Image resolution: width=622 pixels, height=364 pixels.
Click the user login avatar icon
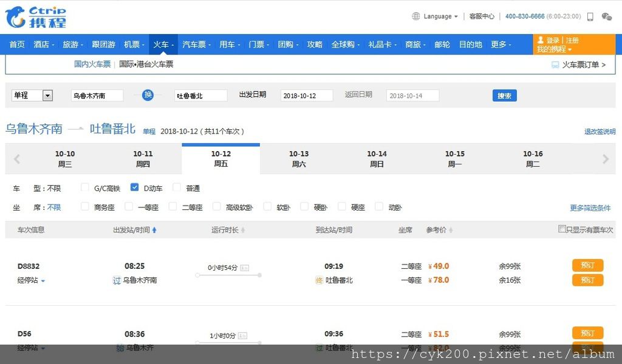[x=540, y=40]
